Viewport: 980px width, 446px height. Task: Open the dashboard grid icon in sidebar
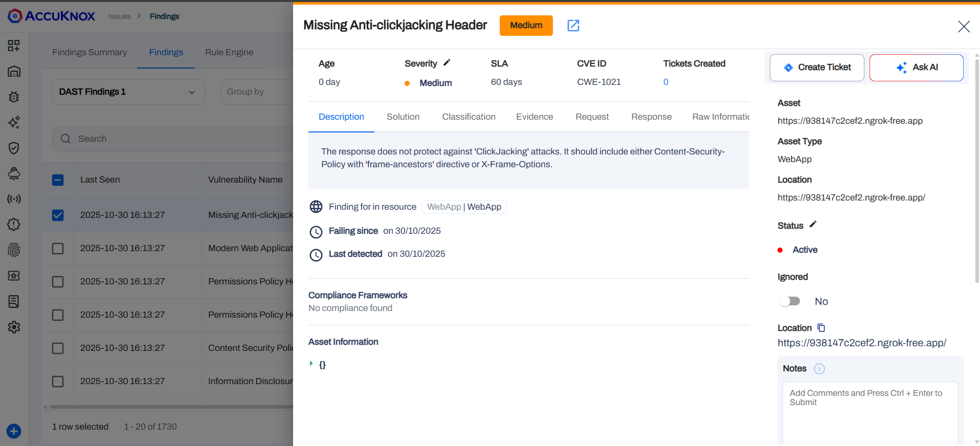[14, 46]
